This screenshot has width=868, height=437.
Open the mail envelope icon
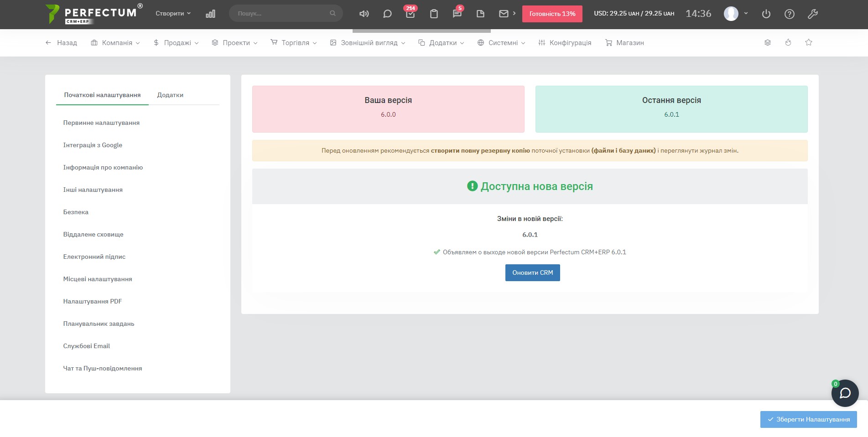504,14
